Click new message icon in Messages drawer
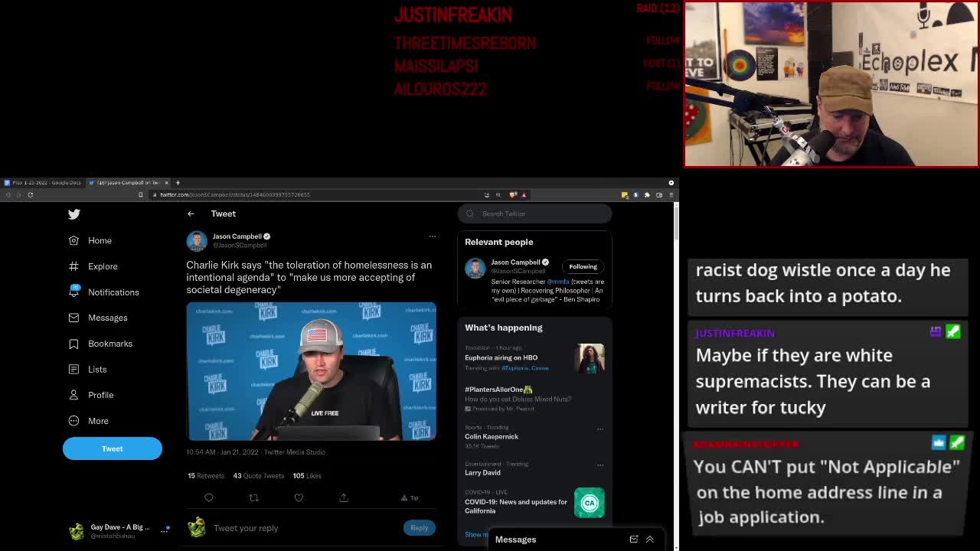The height and width of the screenshot is (551, 980). tap(634, 540)
